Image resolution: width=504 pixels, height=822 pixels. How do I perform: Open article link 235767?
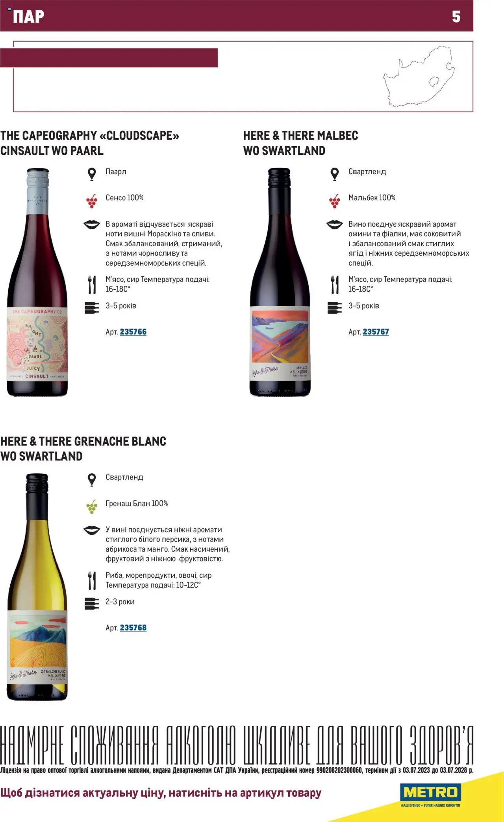tap(376, 332)
